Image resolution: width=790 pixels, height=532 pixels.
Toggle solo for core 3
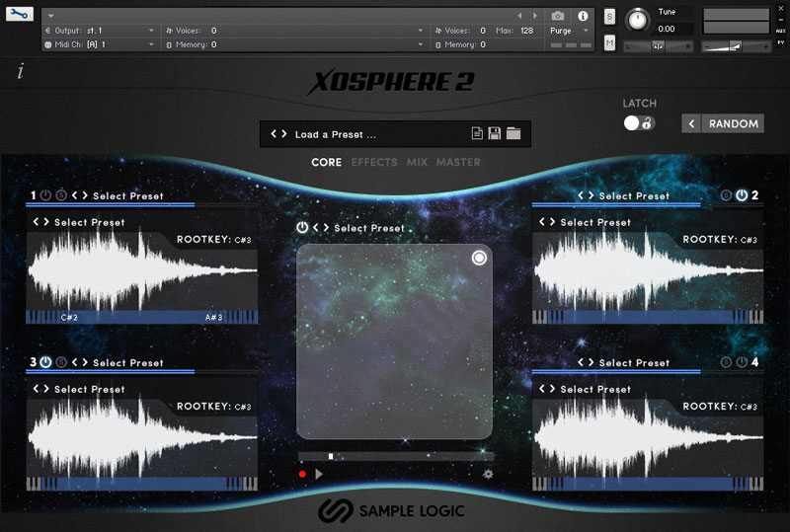pos(61,361)
